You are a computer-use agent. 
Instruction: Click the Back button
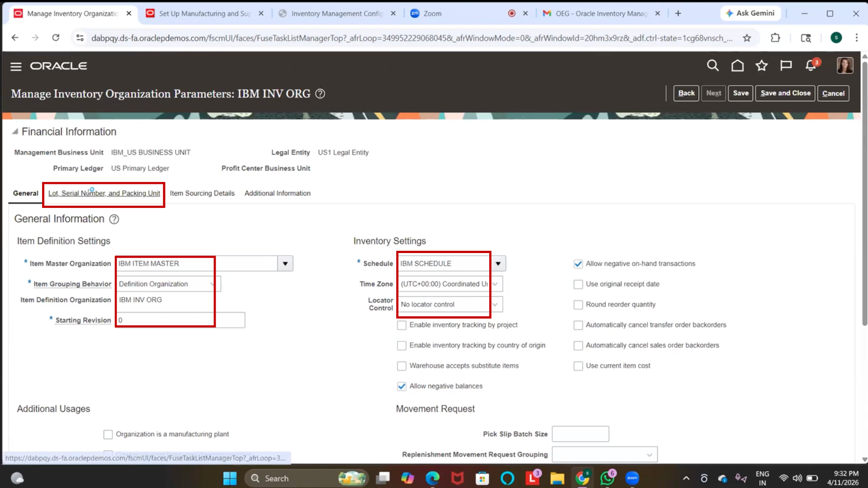click(686, 93)
